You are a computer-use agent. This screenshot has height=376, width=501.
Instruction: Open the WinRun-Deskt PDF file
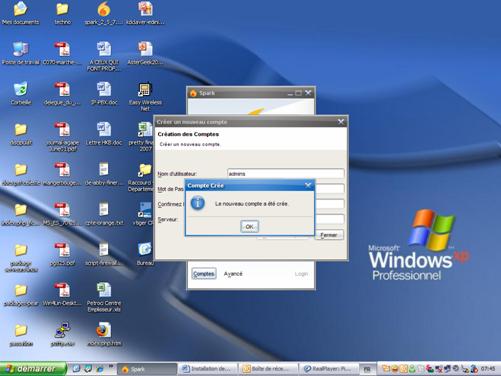[62, 294]
